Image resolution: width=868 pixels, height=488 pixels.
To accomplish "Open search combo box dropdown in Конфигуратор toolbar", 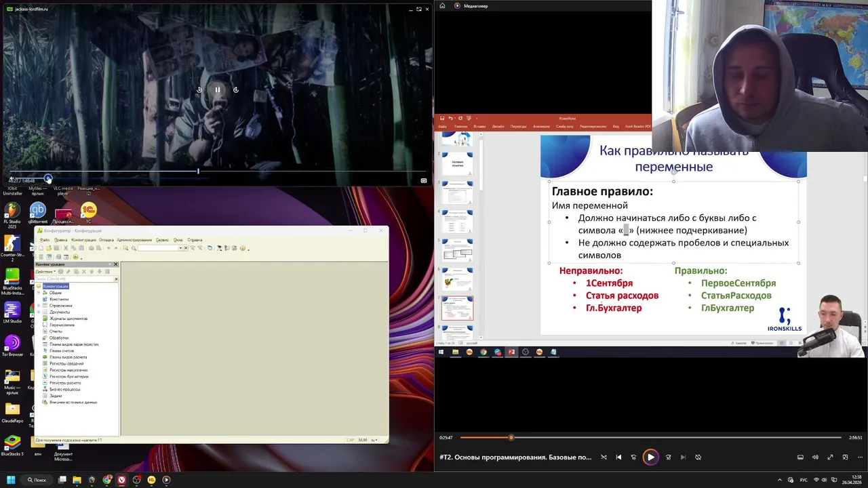I will pos(180,248).
